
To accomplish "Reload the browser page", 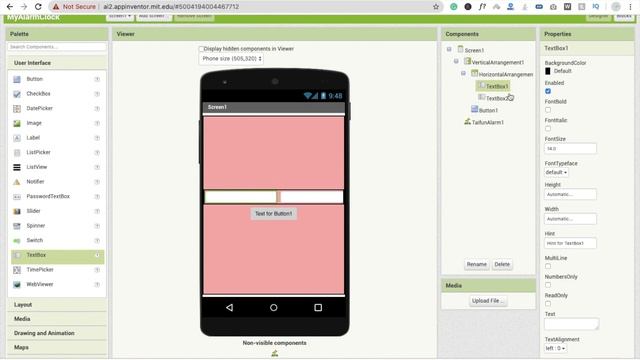I will click(38, 7).
